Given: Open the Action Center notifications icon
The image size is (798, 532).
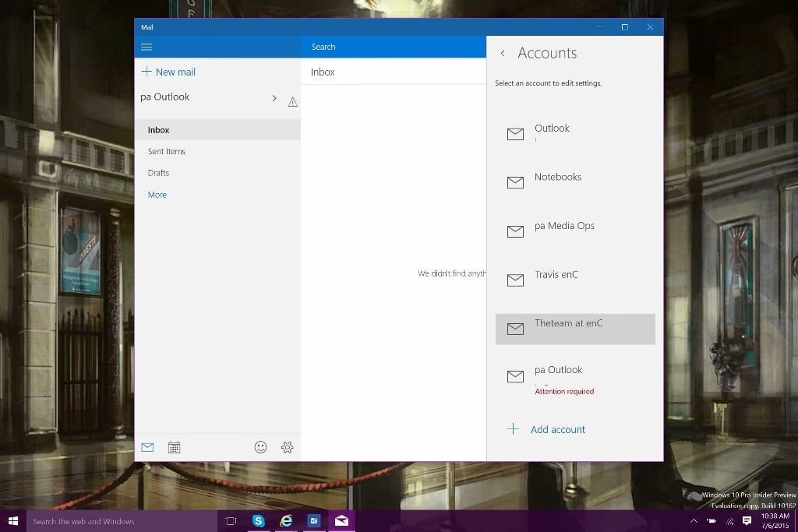Looking at the screenshot, I should click(747, 521).
